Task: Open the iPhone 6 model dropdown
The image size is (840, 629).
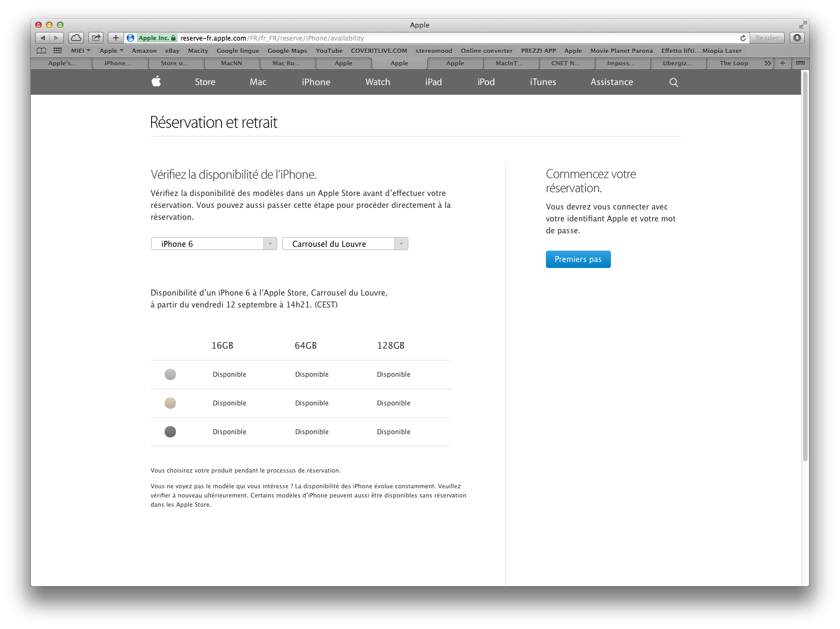Action: (214, 244)
